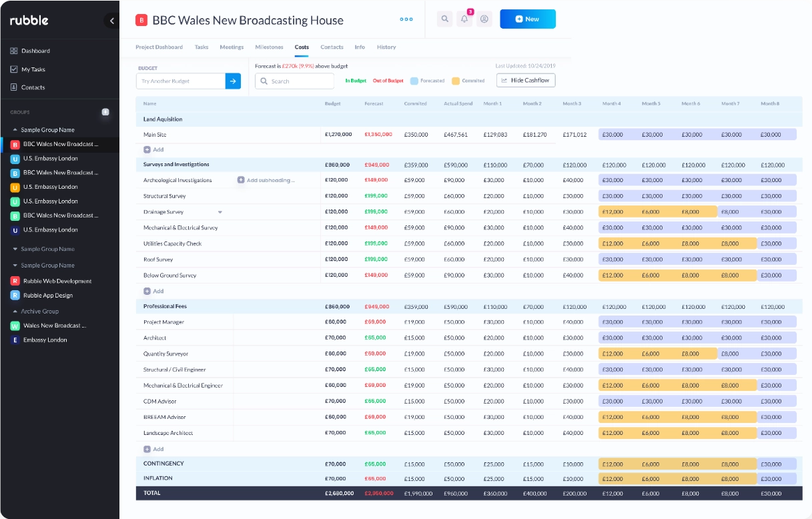The width and height of the screenshot is (812, 519).
Task: Open the Drainage Survey dropdown arrow
Action: (220, 212)
